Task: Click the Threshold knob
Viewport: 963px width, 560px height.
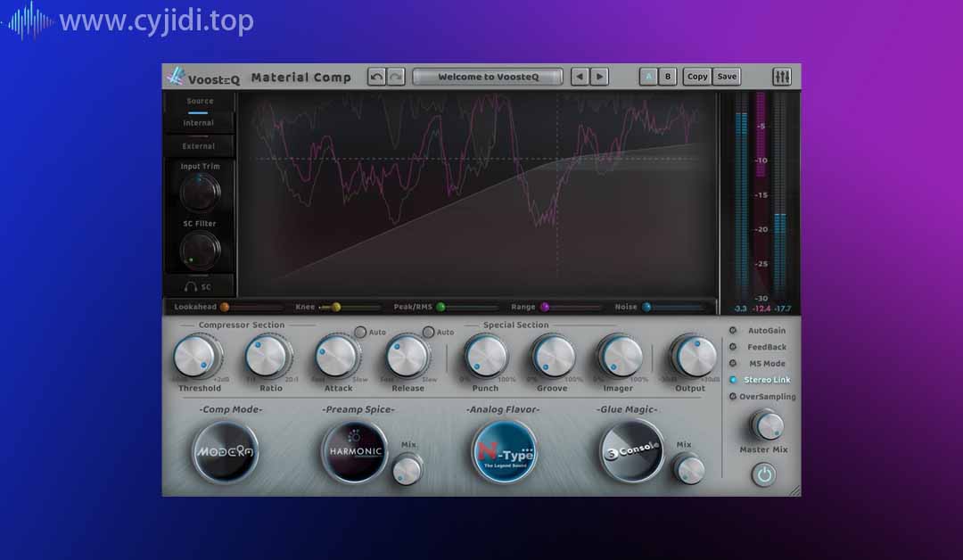Action: click(195, 356)
